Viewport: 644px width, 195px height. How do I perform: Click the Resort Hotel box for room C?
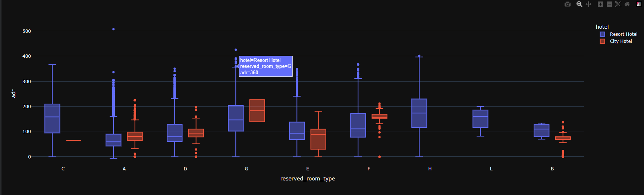tap(52, 118)
